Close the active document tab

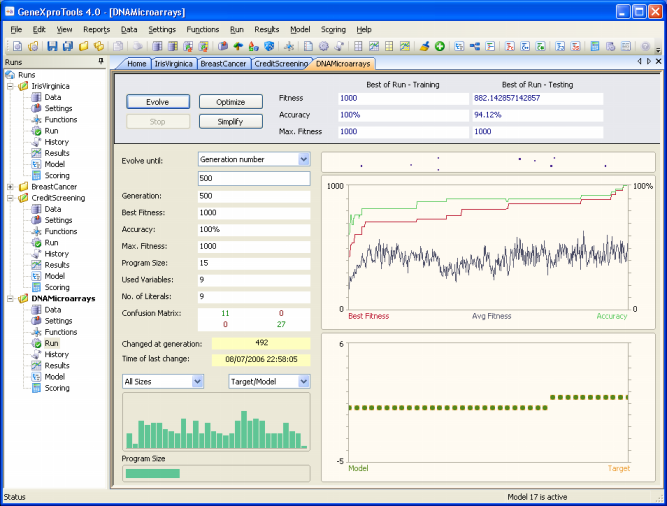point(658,62)
